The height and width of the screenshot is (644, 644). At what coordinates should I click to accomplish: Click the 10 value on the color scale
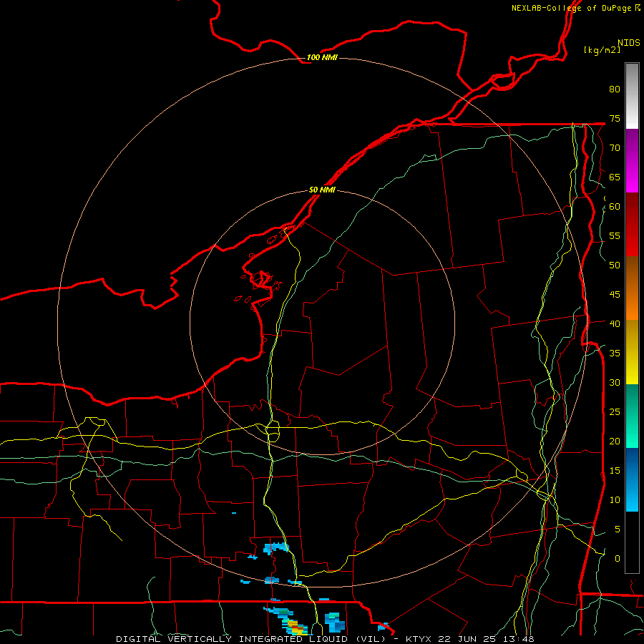click(615, 500)
